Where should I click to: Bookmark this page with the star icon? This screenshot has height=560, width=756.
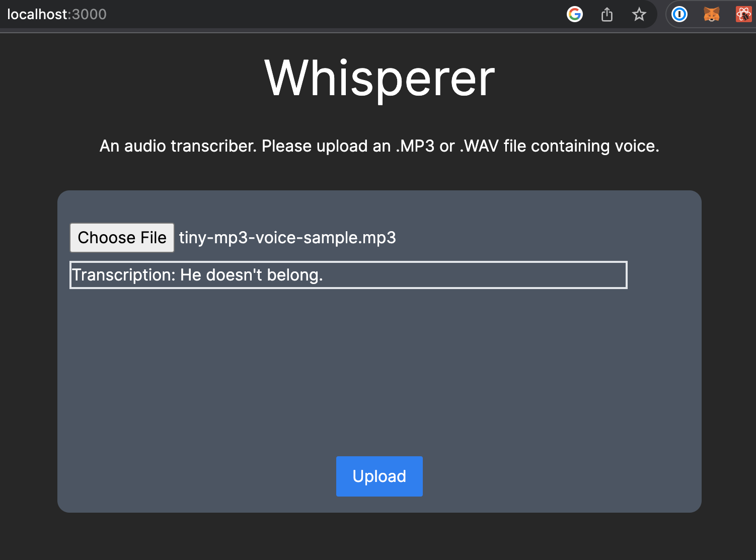(x=639, y=14)
